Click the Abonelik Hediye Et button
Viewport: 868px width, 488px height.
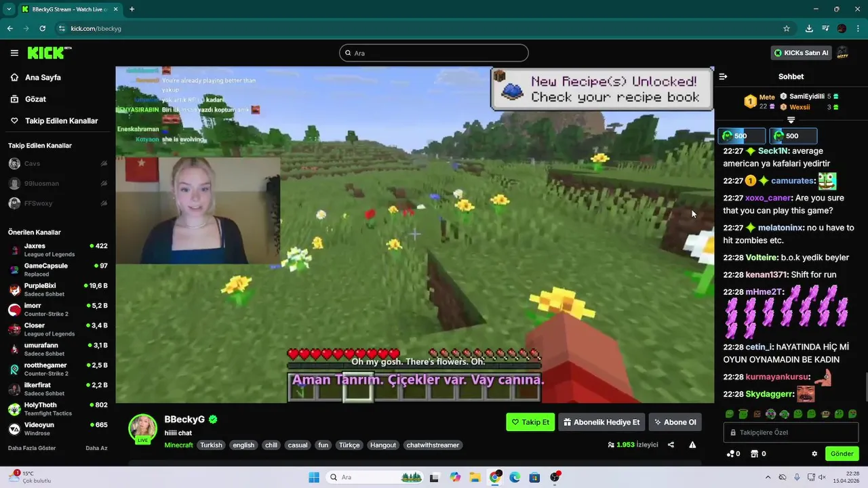[x=601, y=422]
